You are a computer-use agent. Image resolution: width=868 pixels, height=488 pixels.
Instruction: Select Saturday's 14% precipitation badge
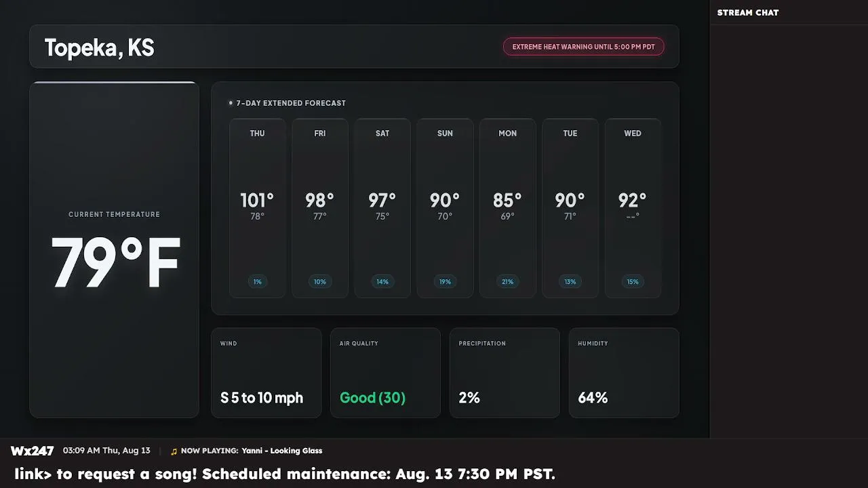382,282
